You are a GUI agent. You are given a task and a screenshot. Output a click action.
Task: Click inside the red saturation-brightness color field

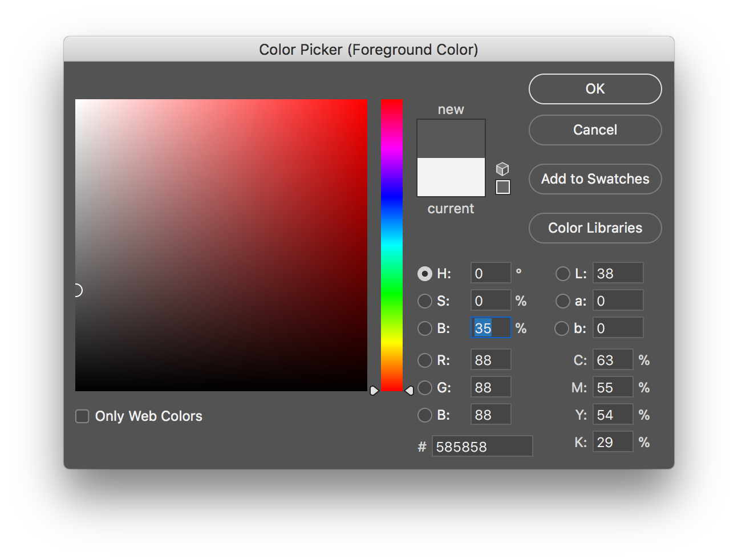coord(221,245)
